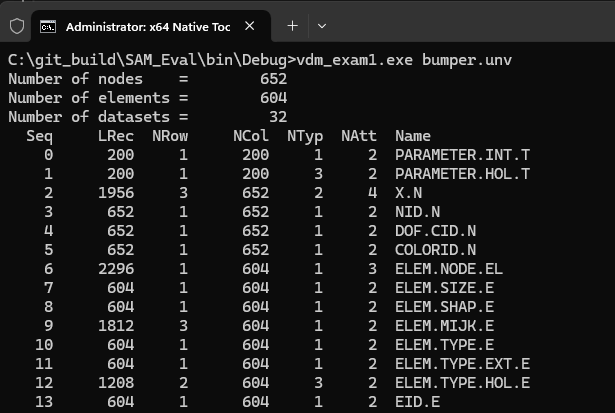Expand the new tab profile dropdown
The image size is (615, 413).
[x=322, y=25]
